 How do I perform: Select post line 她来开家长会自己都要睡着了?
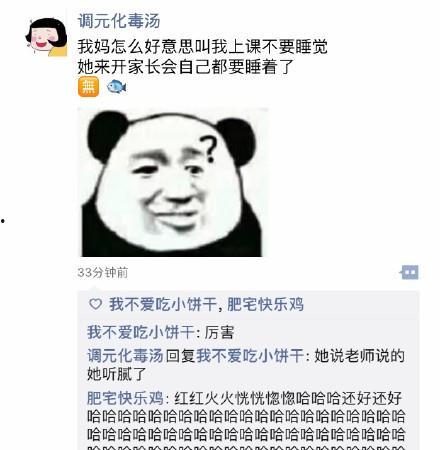pyautogui.click(x=186, y=66)
